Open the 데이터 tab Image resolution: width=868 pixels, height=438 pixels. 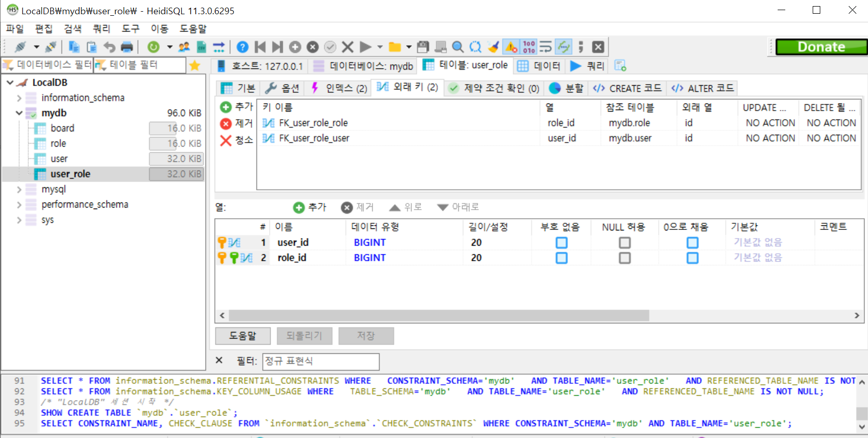(539, 66)
